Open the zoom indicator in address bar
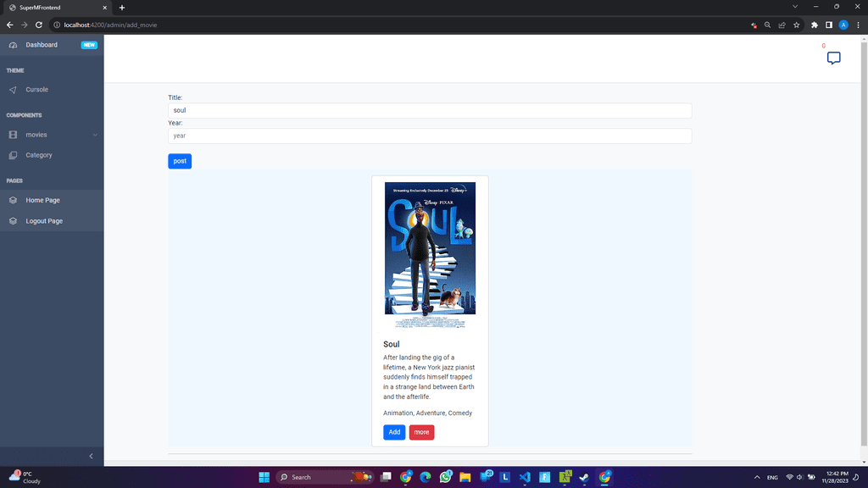Viewport: 868px width, 488px height. coord(768,25)
